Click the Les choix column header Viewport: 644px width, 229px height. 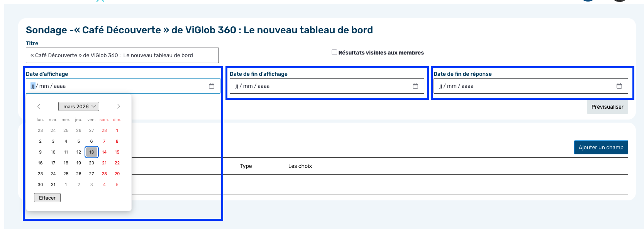pos(300,166)
